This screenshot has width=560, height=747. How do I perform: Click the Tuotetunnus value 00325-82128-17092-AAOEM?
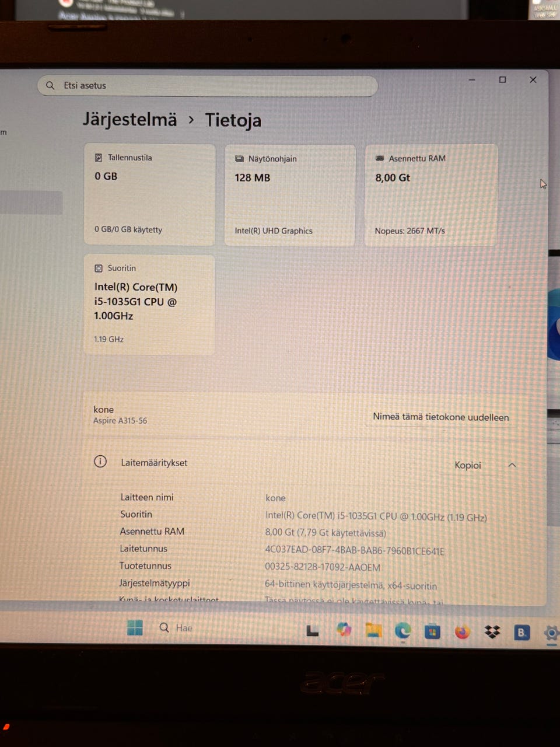click(x=323, y=567)
